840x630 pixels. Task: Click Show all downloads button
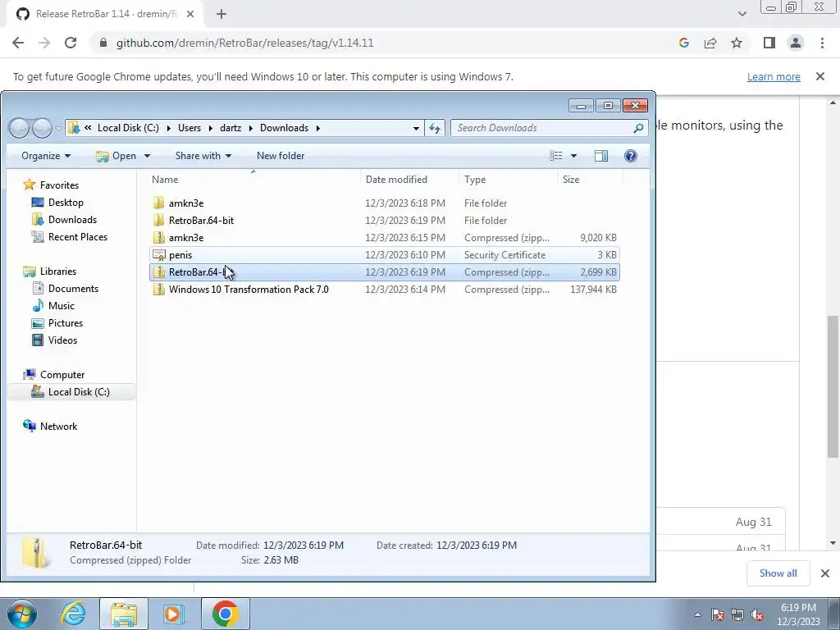[x=778, y=573]
